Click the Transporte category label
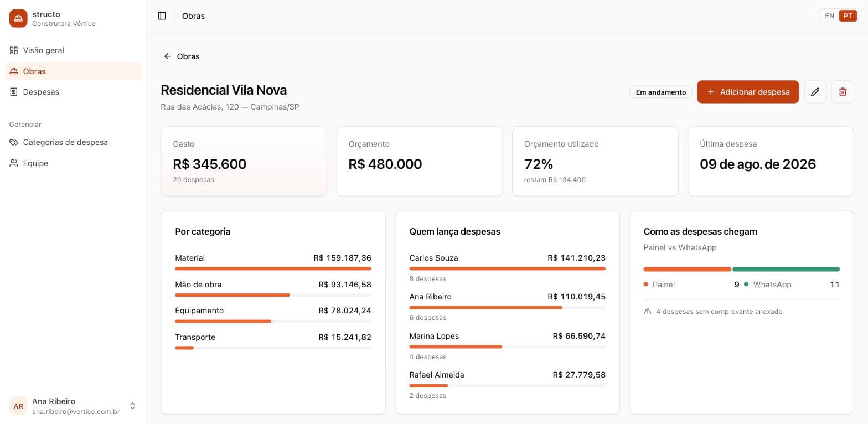Screen dimensions: 868x424 click(x=195, y=337)
